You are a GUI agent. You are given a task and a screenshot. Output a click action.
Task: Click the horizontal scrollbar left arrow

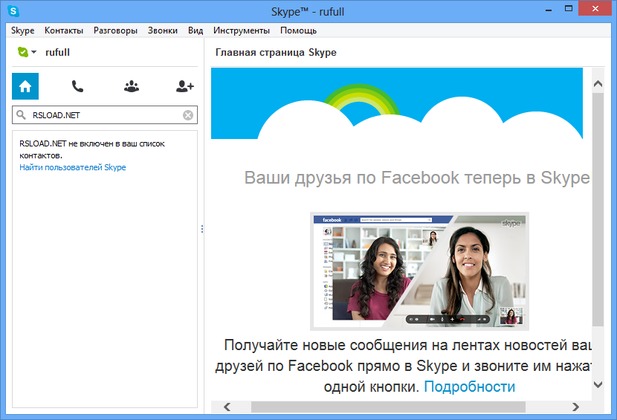click(227, 407)
